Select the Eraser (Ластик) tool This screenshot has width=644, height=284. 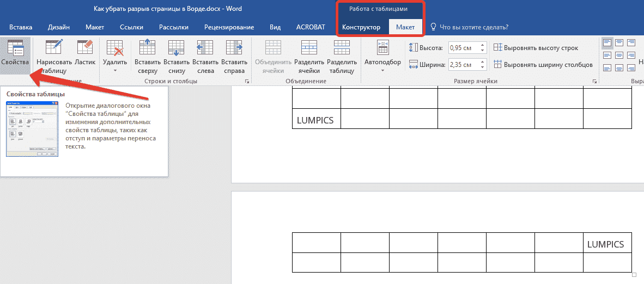[x=85, y=55]
